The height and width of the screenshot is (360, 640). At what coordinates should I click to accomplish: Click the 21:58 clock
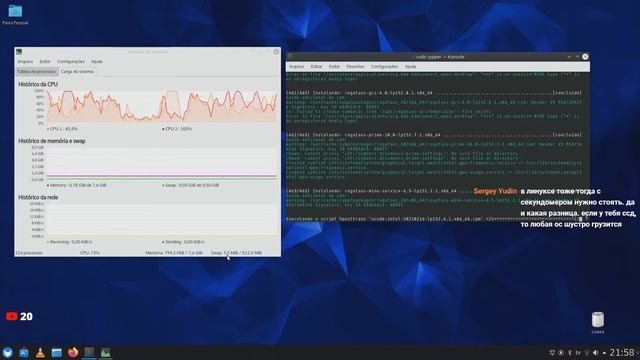pyautogui.click(x=622, y=352)
